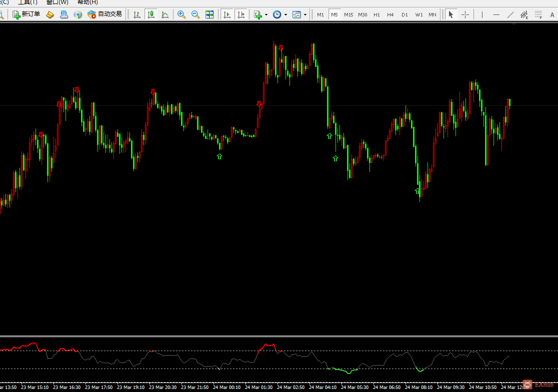Screen dimensions: 558x392
Task: Select the M15 timeframe
Action: [x=348, y=14]
